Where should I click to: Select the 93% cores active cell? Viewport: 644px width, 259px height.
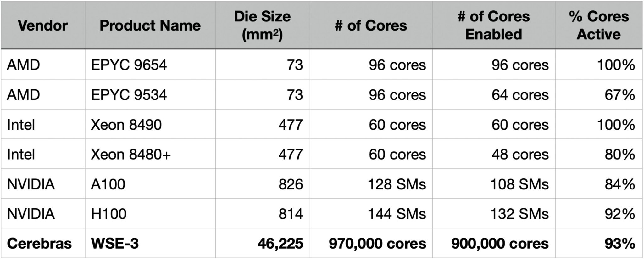pos(599,243)
